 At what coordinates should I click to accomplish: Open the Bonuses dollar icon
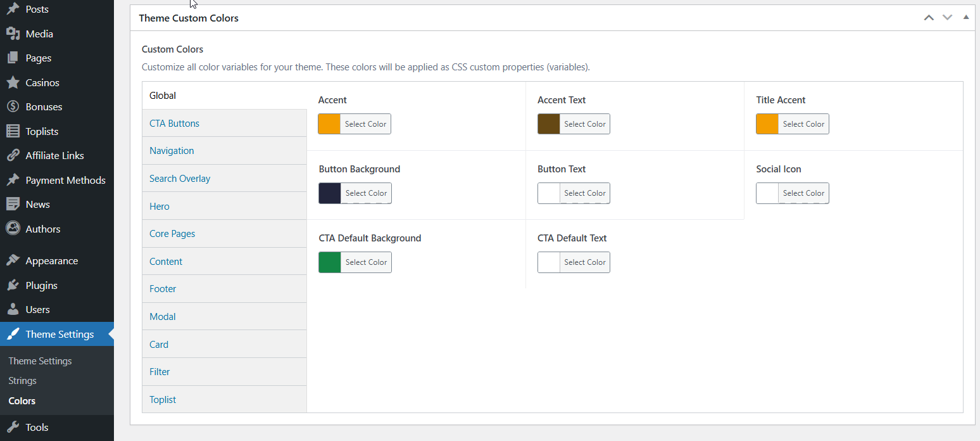tap(14, 106)
